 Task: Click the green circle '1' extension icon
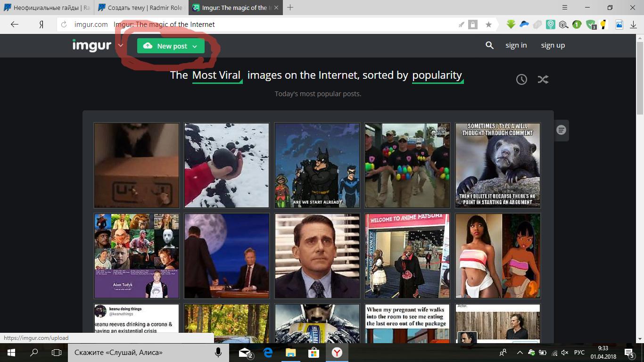[577, 25]
